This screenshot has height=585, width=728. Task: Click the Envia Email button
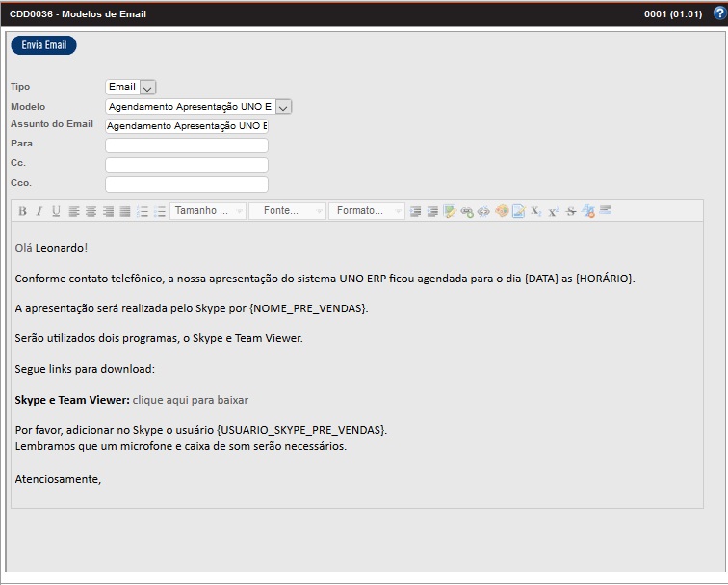[43, 45]
